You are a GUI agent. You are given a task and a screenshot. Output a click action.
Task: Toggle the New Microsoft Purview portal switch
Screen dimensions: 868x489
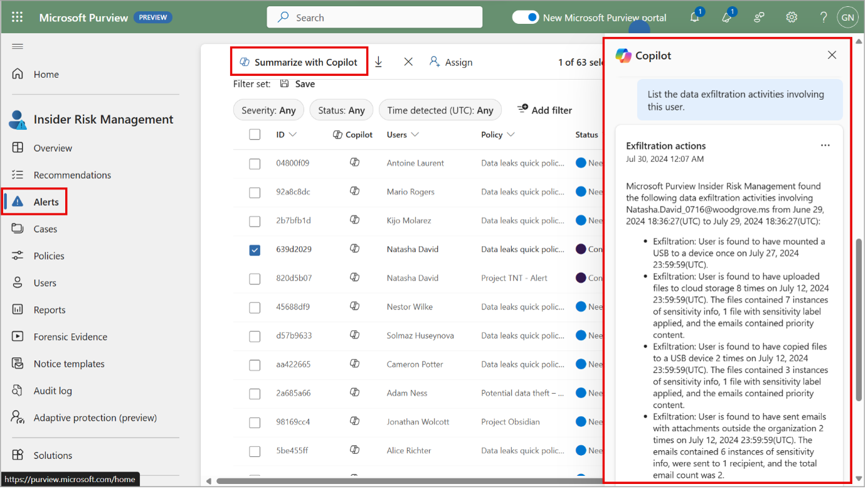[525, 18]
